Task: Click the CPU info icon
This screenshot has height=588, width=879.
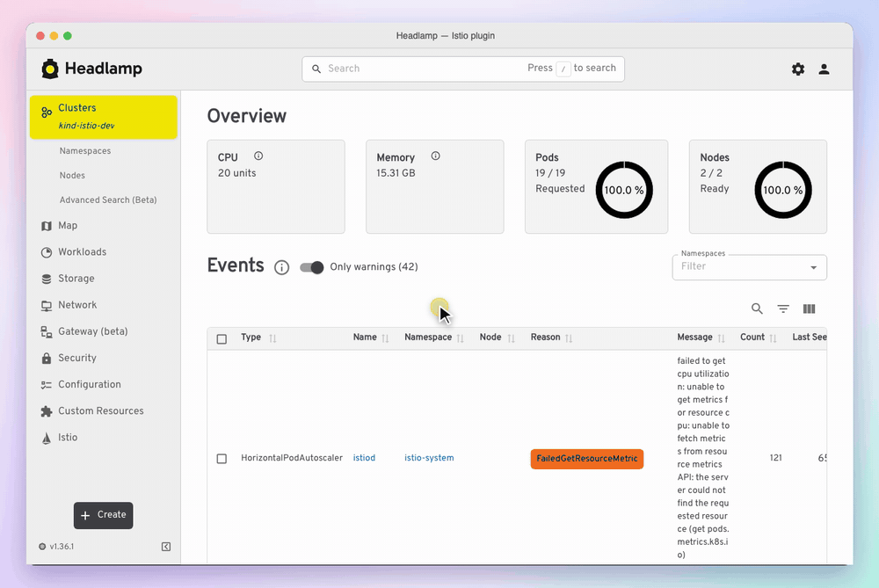Action: 258,156
